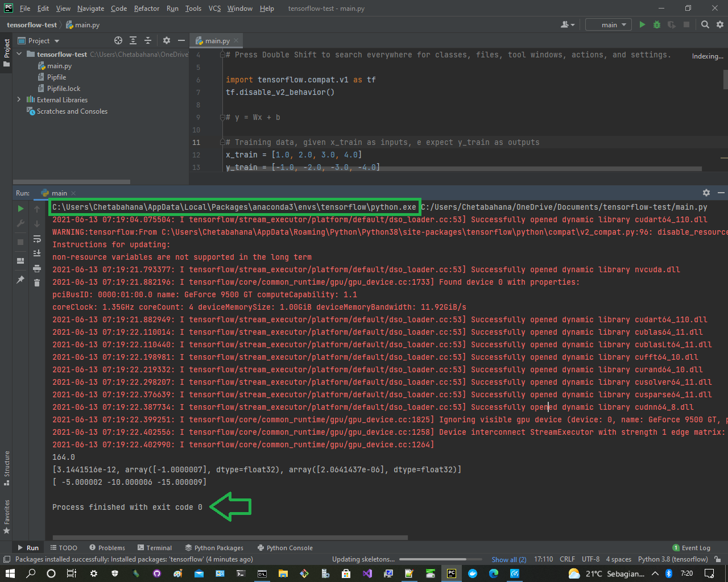Viewport: 728px width, 582px height.
Task: Edit run configuration wrench icon
Action: coord(21,223)
